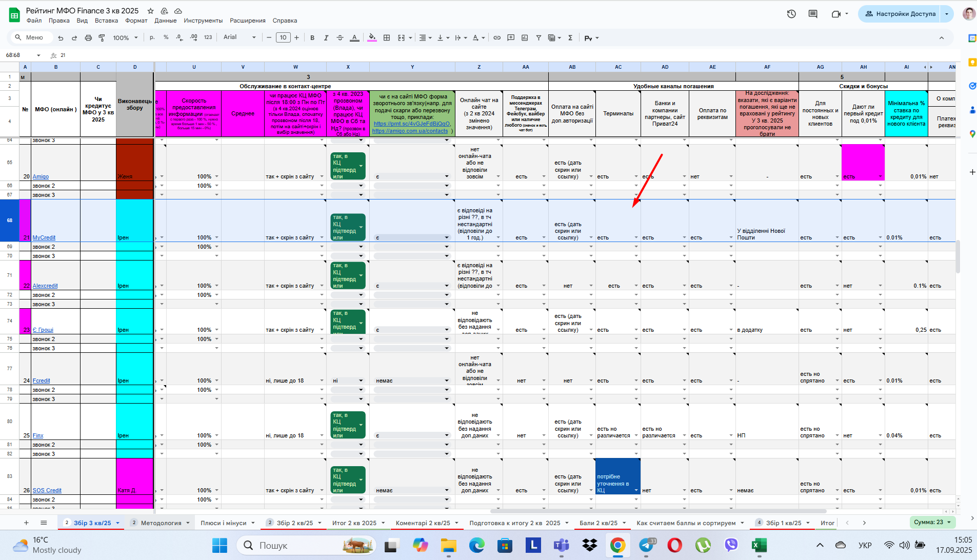Viewport: 977px width, 560px height.
Task: Open Chrome from the taskbar
Action: pos(617,545)
